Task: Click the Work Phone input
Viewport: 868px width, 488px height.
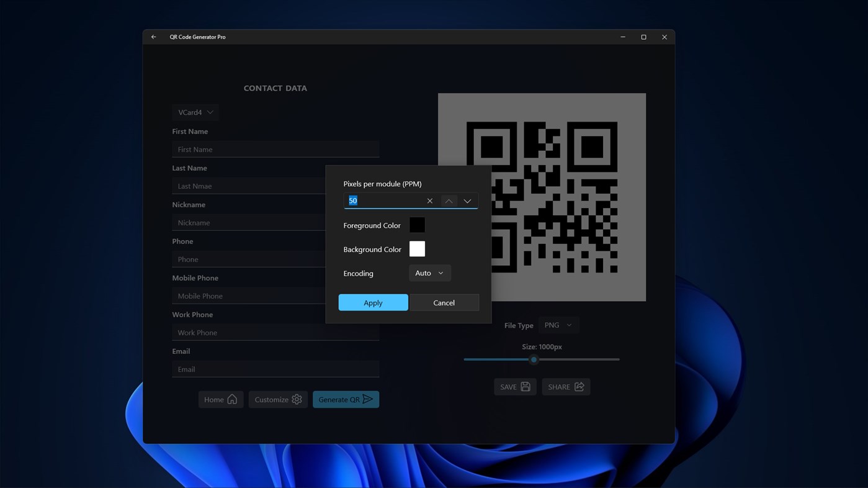Action: tap(275, 333)
